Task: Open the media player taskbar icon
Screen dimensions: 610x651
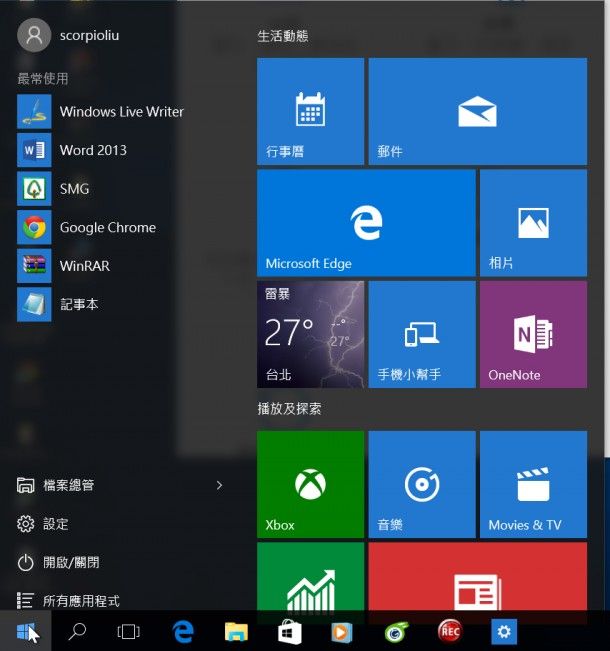Action: pos(341,631)
